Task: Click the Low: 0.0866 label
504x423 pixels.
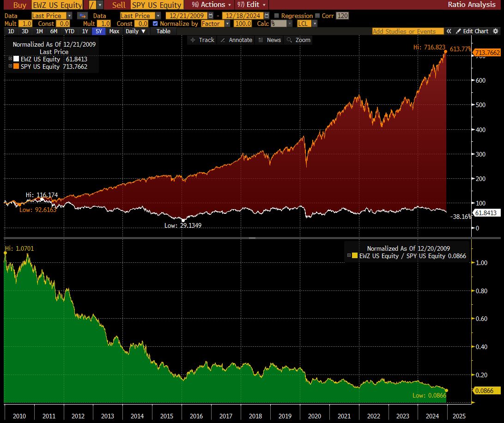Action: click(430, 395)
